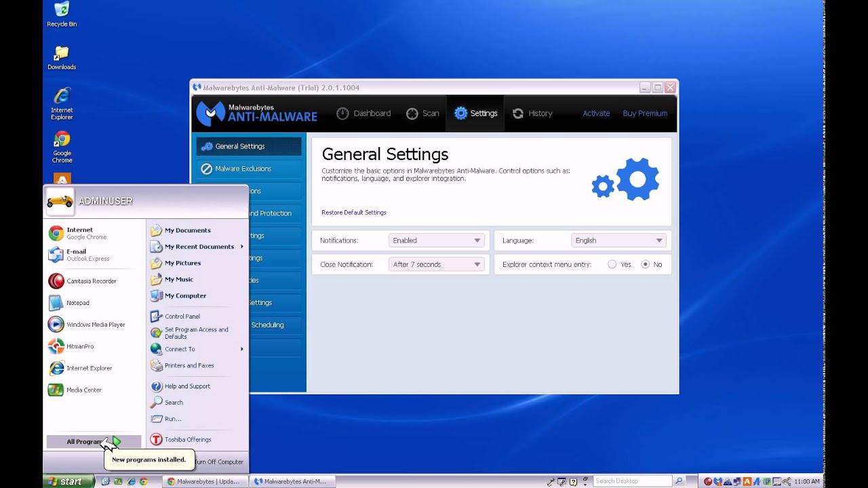Click Turn Off Computer button

(218, 462)
